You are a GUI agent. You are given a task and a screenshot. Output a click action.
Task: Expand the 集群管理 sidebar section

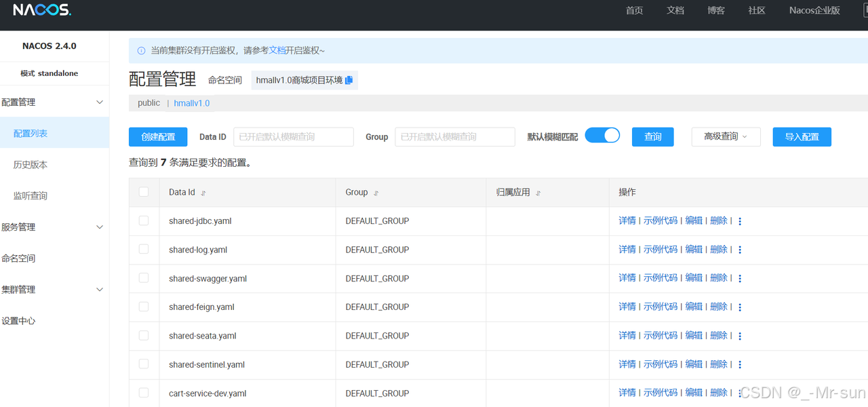[x=100, y=290]
